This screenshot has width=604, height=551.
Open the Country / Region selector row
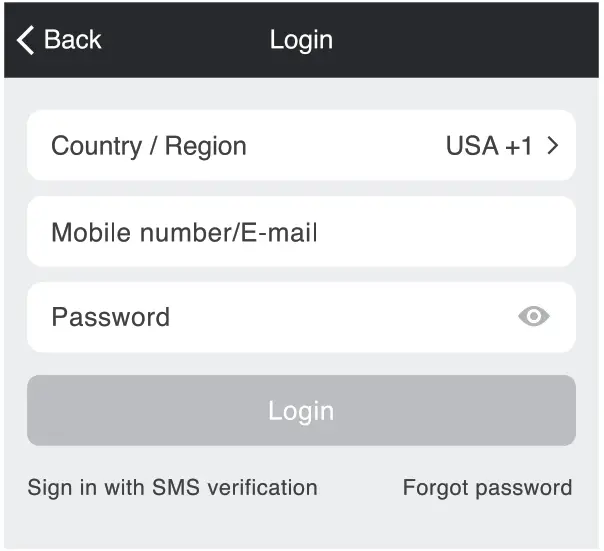tap(300, 146)
